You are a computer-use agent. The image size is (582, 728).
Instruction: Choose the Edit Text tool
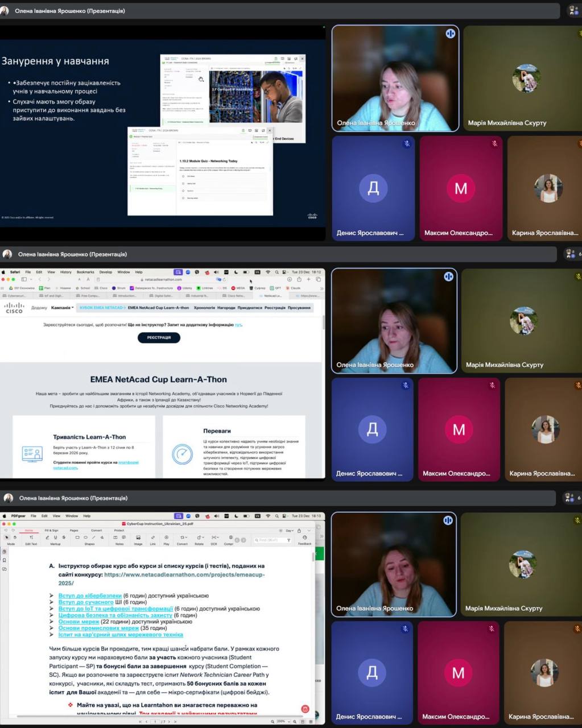pos(31,540)
